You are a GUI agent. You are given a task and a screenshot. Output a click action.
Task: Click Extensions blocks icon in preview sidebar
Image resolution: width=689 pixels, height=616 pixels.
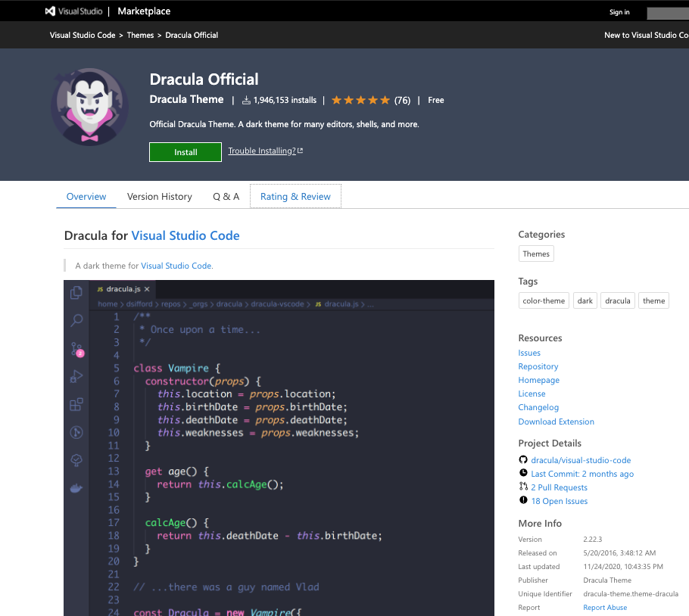pyautogui.click(x=76, y=404)
